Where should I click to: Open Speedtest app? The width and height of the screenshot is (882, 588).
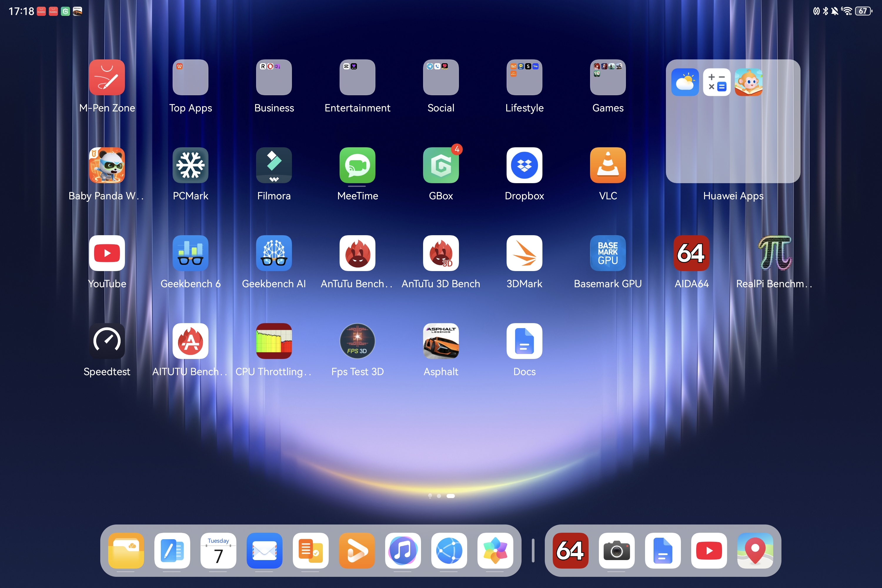coord(107,341)
